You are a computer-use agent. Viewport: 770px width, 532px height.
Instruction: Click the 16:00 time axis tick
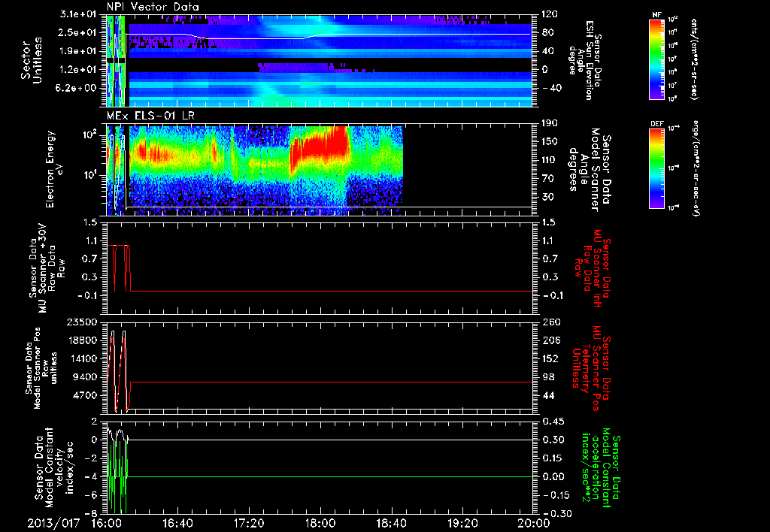[107, 523]
